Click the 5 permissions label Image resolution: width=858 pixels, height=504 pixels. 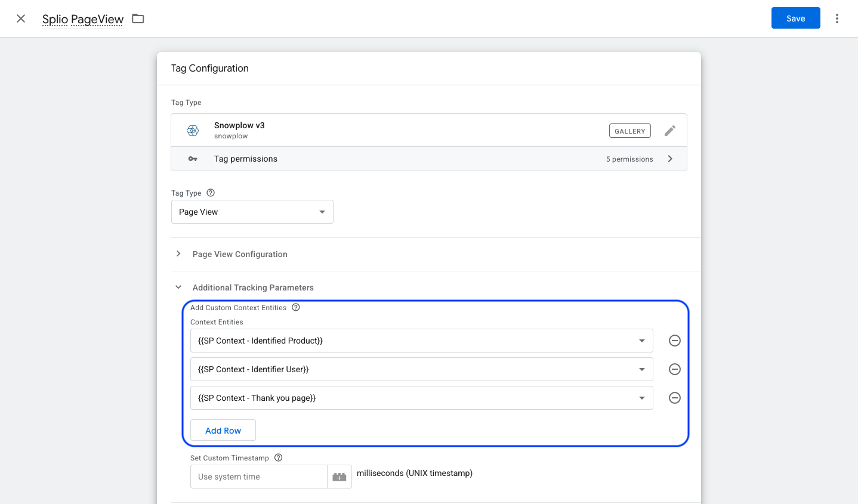629,159
